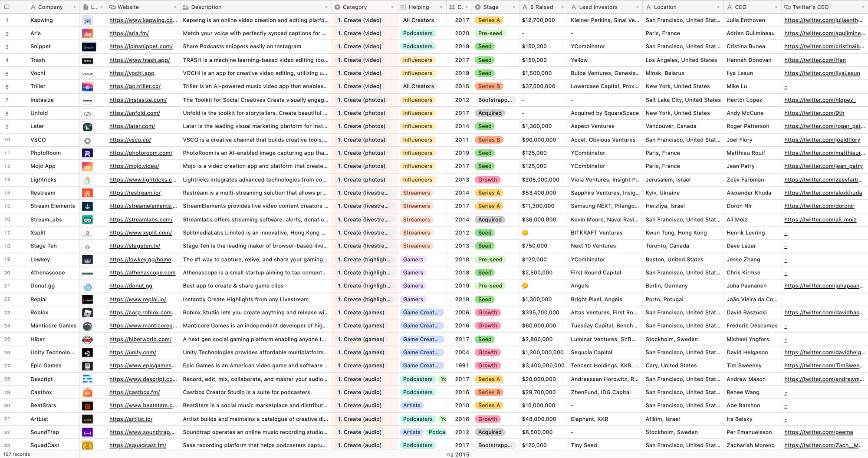Open the Category column dropdown arrow

coord(392,7)
